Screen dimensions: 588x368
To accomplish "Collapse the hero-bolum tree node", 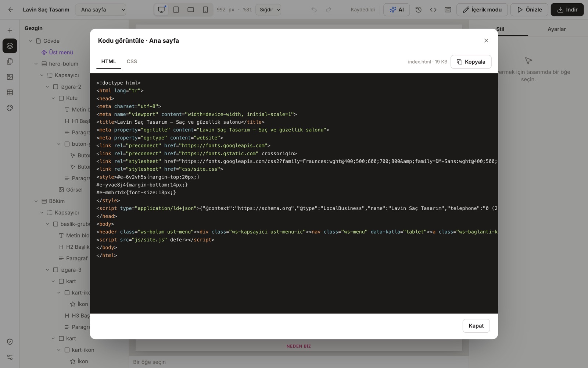I will click(x=36, y=64).
